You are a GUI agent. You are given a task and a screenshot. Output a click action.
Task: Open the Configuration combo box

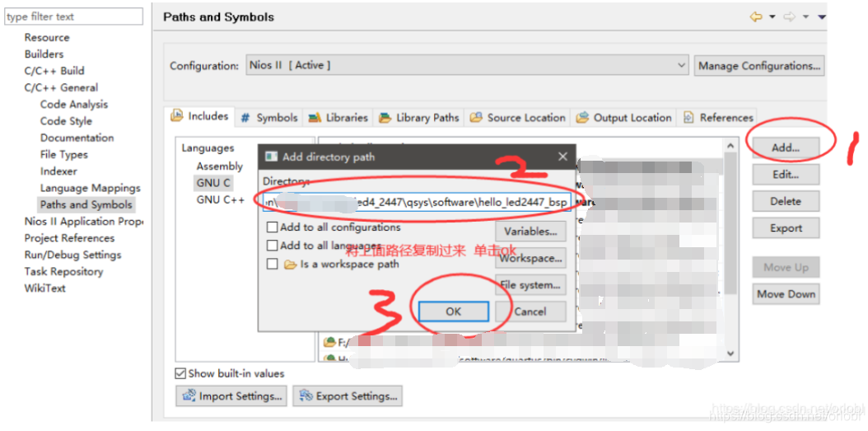(468, 65)
